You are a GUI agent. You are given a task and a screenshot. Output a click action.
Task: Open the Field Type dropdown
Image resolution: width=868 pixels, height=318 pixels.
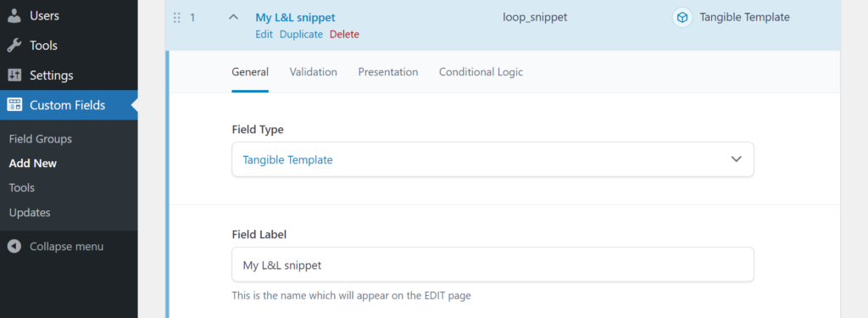tap(492, 159)
